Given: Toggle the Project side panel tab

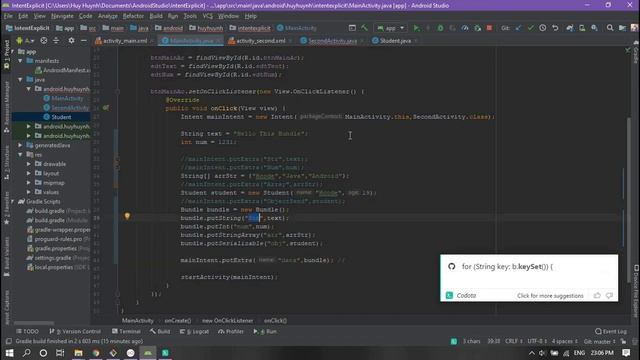Looking at the screenshot, I should click(x=6, y=54).
